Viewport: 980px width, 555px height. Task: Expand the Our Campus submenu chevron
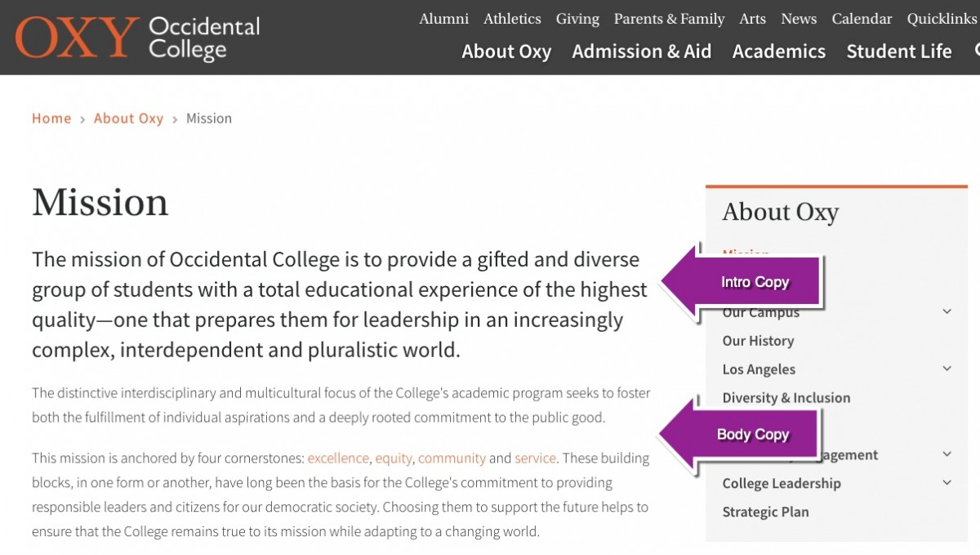[x=947, y=311]
